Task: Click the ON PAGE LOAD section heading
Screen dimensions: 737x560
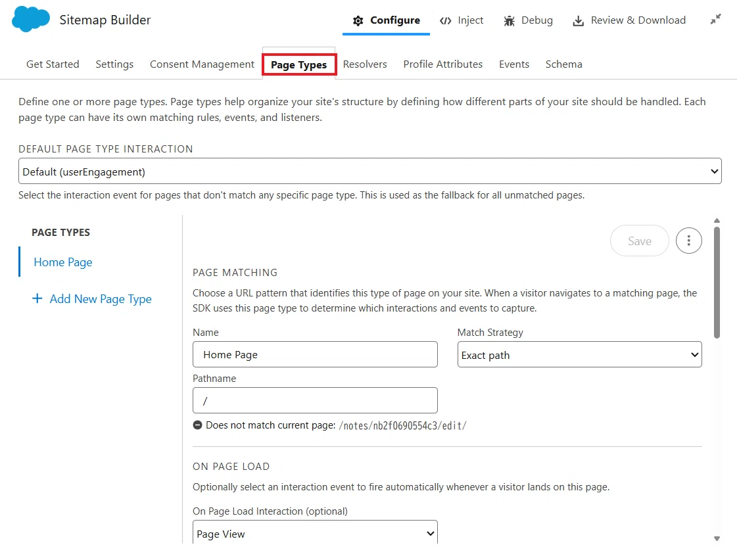Action: coord(231,467)
